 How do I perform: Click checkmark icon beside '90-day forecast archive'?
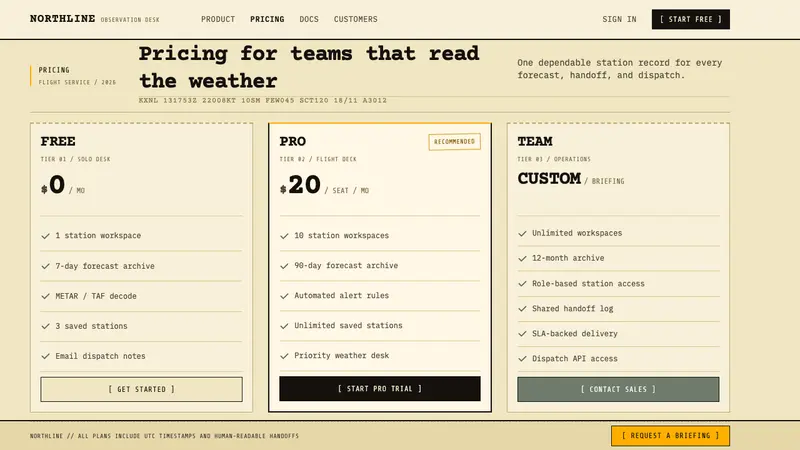point(284,266)
